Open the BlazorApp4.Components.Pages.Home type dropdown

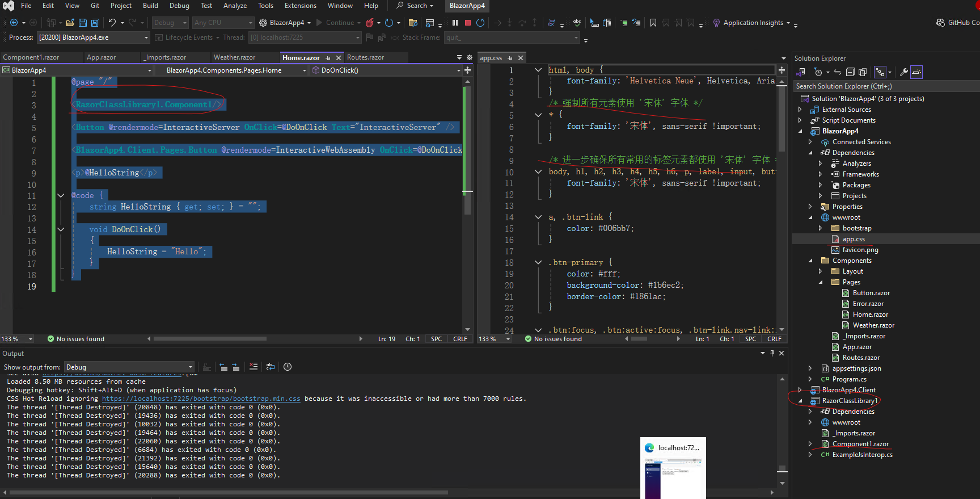pos(231,70)
